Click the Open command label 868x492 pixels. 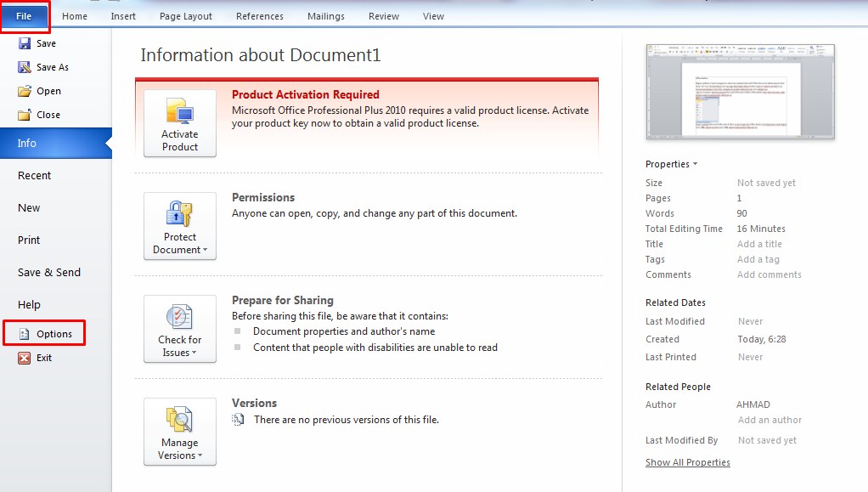point(48,91)
